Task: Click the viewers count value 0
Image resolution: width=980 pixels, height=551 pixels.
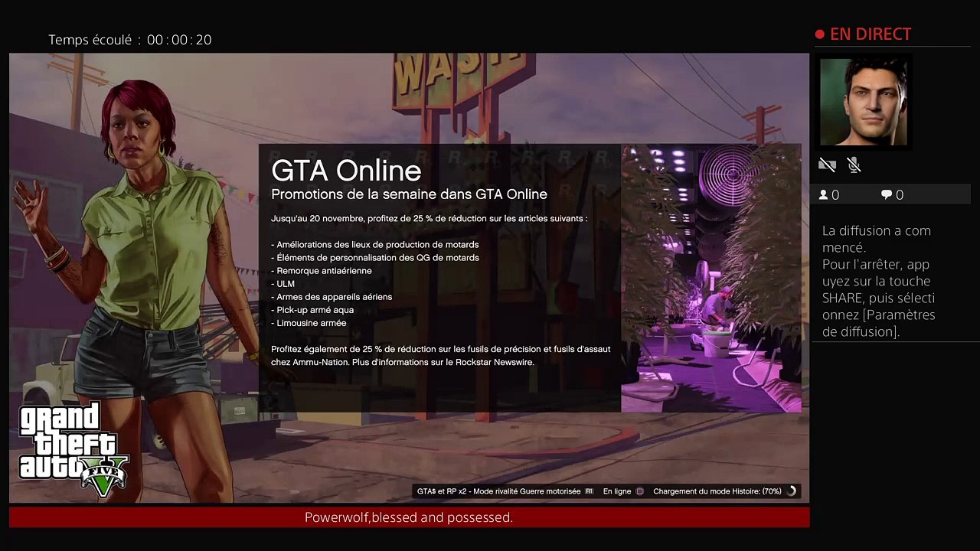Action: click(835, 195)
